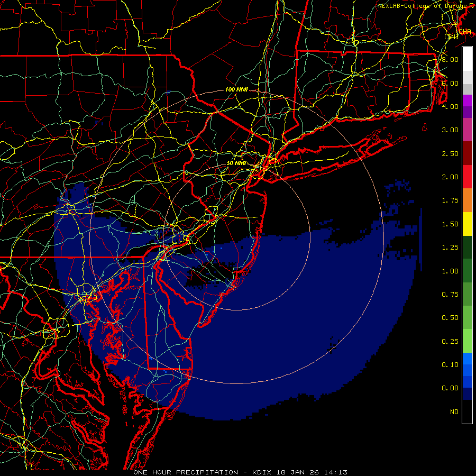The height and width of the screenshot is (476, 476).
Task: Click the 4.00 legend value
Action: 450,106
